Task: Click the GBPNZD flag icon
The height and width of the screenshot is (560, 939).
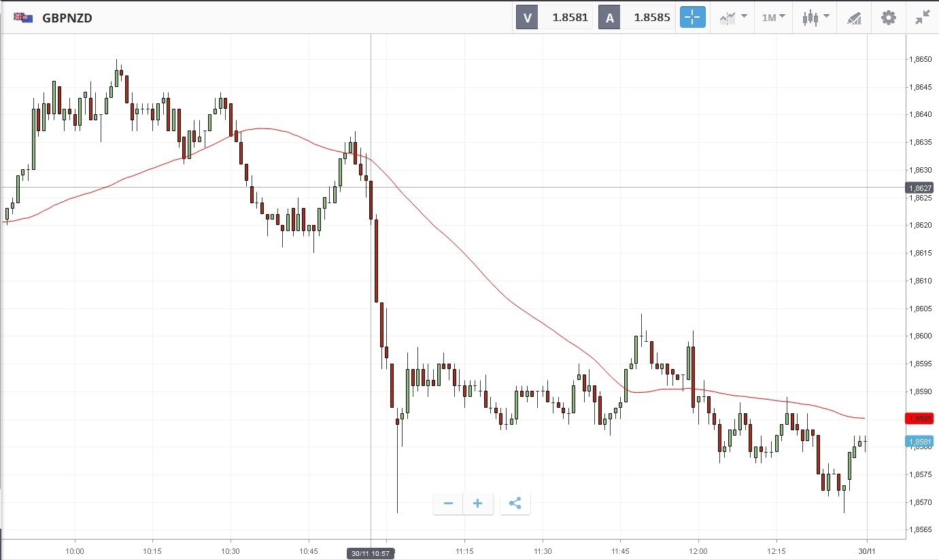Action: coord(22,18)
